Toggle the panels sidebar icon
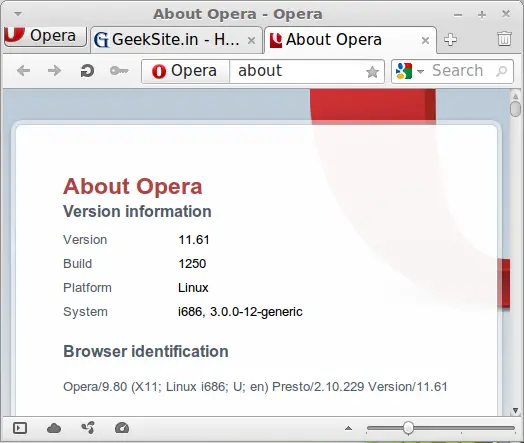524x443 pixels. click(20, 428)
